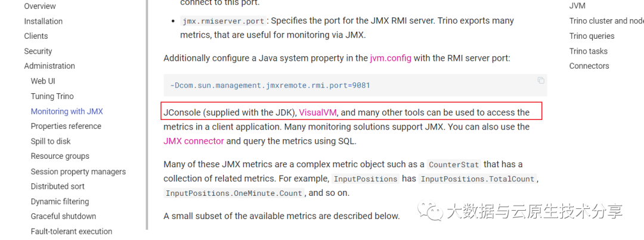
Task: Select Monitoring with JMX page
Action: [67, 112]
